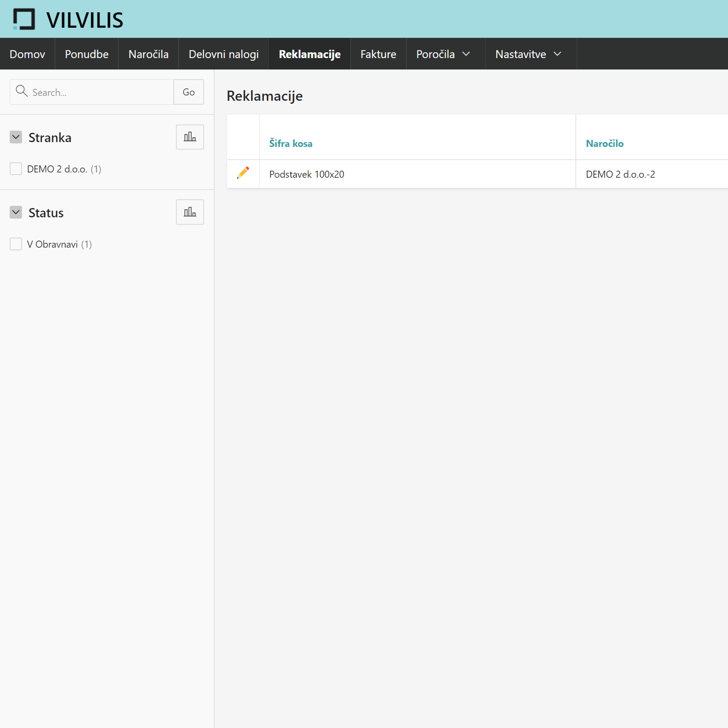Click the search magnifier icon
This screenshot has height=728, width=728.
click(x=22, y=91)
